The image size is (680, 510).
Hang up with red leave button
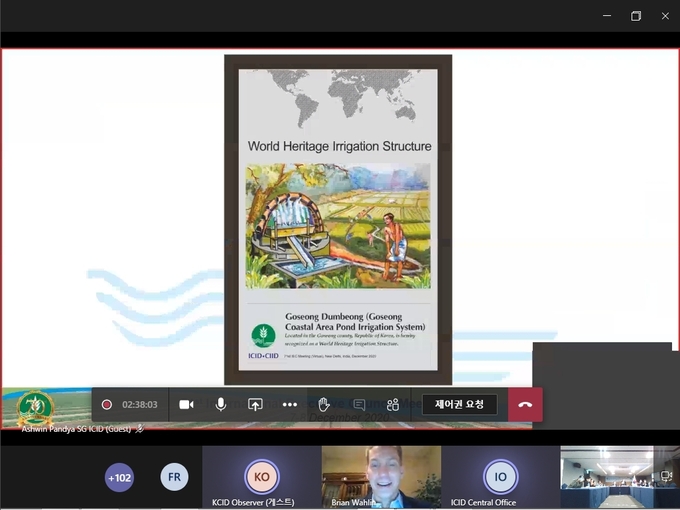pos(525,404)
